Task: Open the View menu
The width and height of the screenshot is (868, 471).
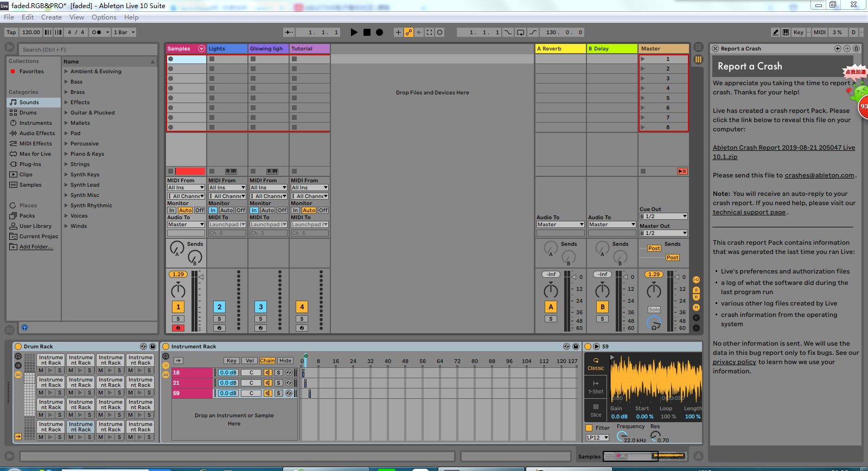Action: [77, 17]
